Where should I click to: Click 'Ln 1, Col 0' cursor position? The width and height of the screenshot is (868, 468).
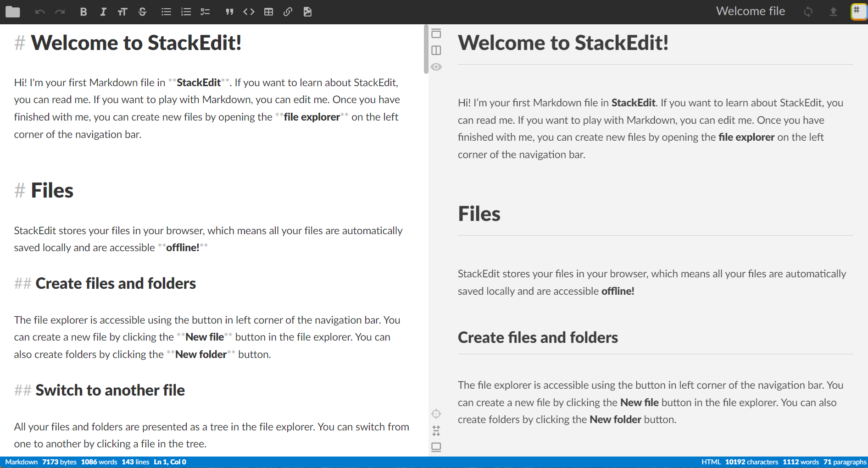coord(170,462)
